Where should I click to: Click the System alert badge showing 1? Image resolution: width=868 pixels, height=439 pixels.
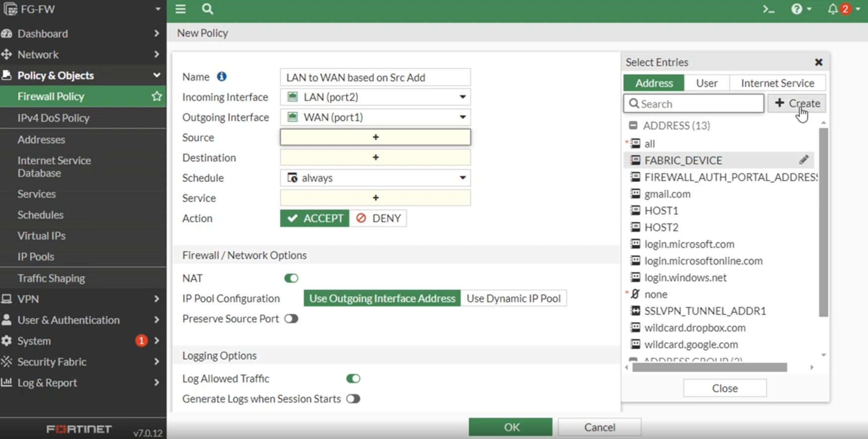click(x=141, y=340)
